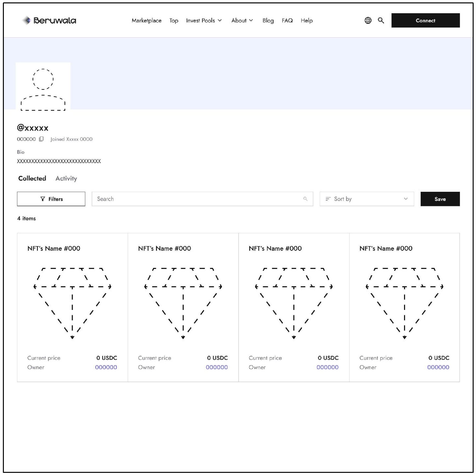Screen dimensions: 476x475
Task: Go to the Top menu item
Action: (174, 20)
